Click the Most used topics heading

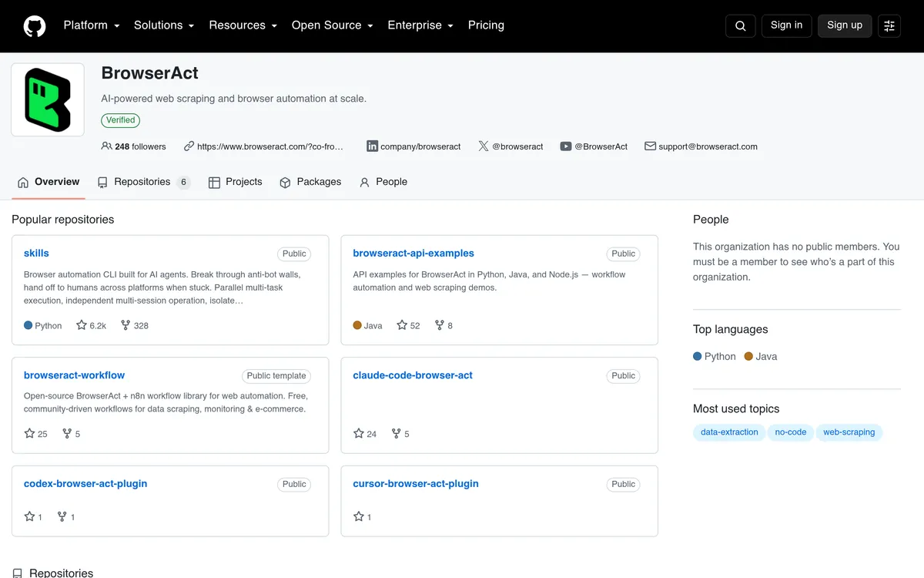coord(736,409)
